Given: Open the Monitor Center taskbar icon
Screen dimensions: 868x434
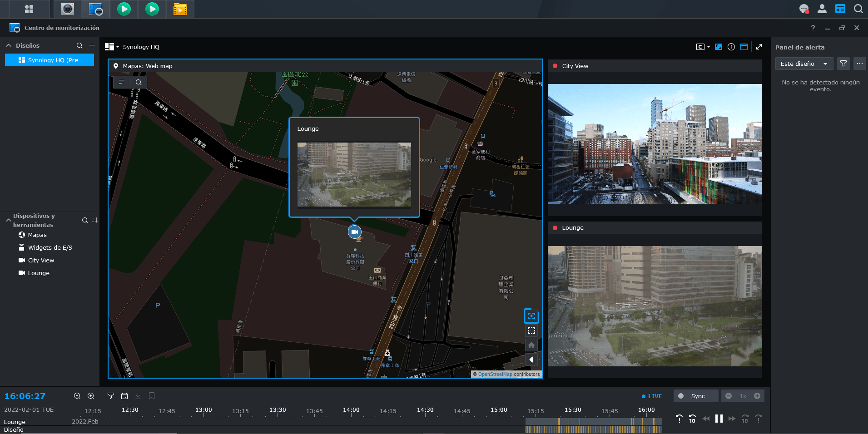Looking at the screenshot, I should [96, 9].
